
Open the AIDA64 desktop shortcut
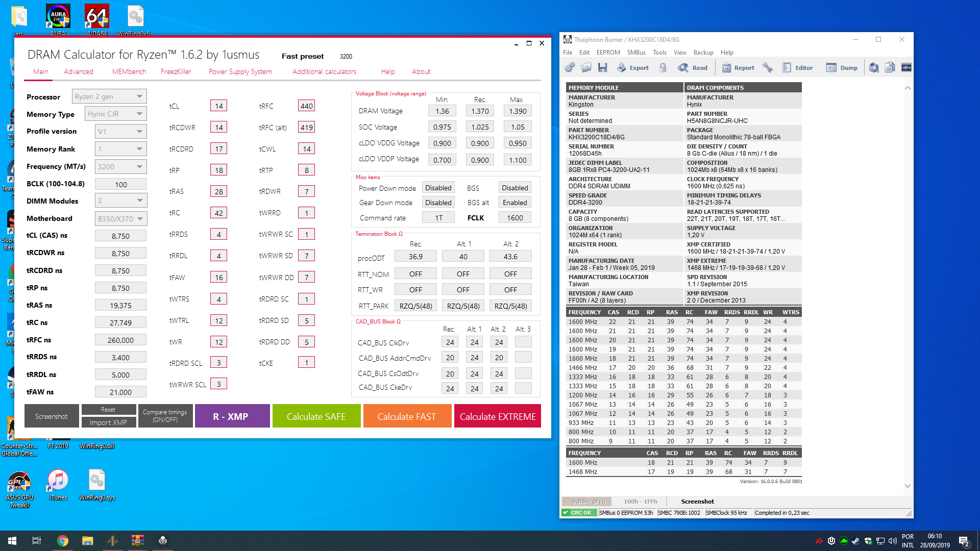coord(97,20)
